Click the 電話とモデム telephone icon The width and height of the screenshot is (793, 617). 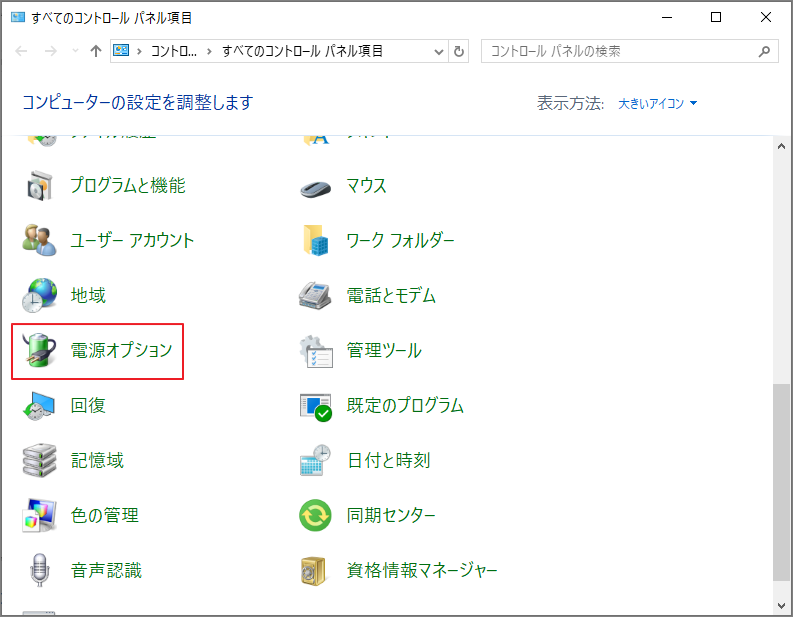pos(315,295)
